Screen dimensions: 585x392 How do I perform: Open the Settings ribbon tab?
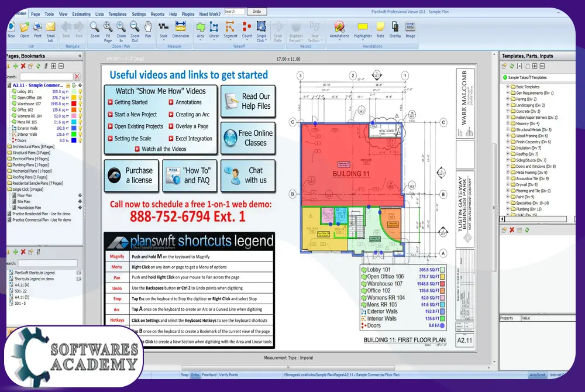pos(139,14)
